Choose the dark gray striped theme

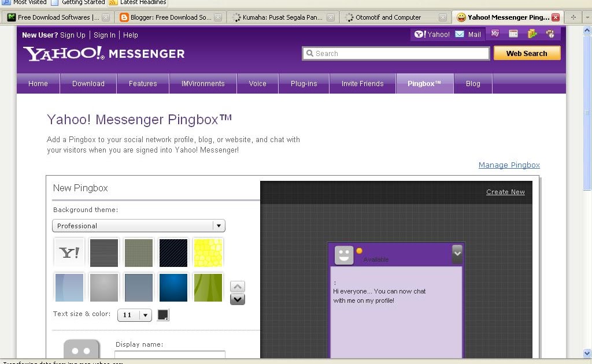(x=104, y=252)
